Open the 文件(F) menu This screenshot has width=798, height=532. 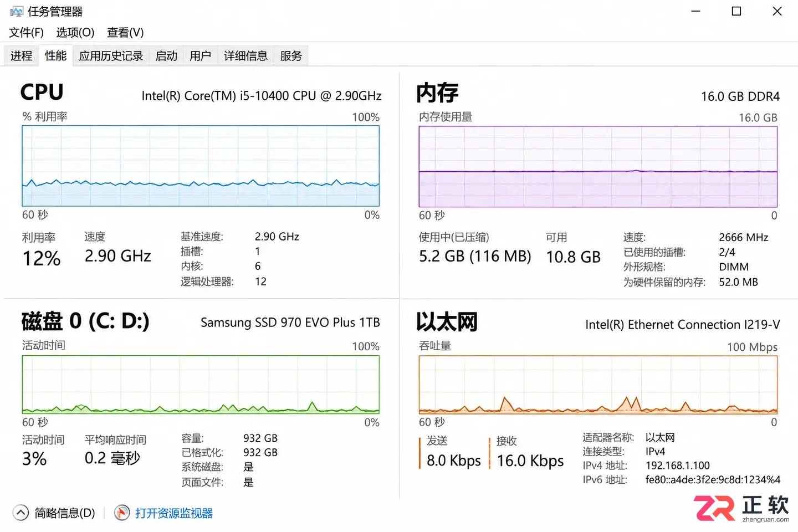coord(26,32)
